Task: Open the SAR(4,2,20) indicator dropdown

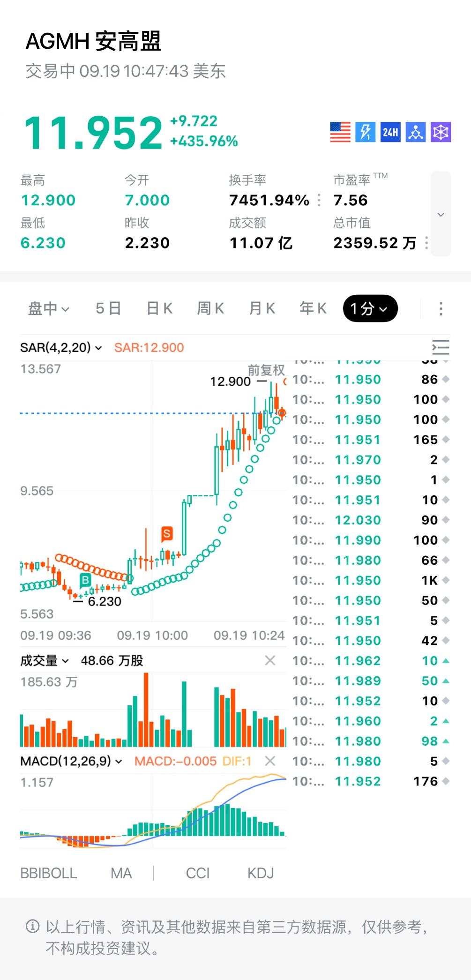Action: click(61, 348)
